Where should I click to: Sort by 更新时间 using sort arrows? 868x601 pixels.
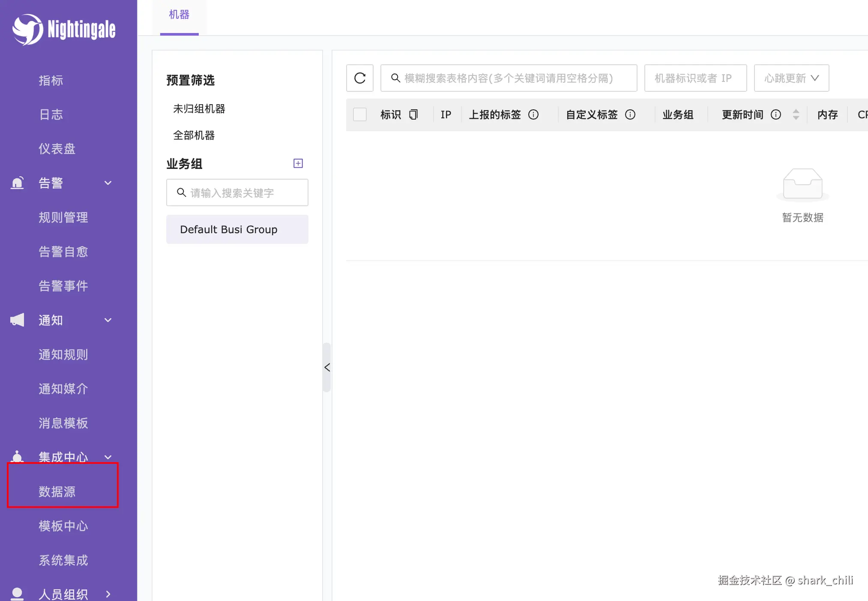pyautogui.click(x=796, y=114)
